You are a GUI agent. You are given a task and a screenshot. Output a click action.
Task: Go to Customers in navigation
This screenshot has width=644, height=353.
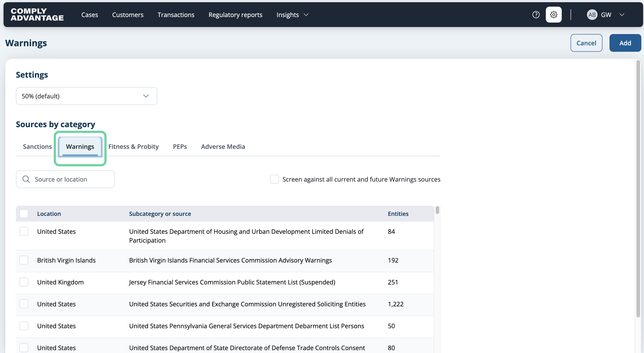click(128, 15)
